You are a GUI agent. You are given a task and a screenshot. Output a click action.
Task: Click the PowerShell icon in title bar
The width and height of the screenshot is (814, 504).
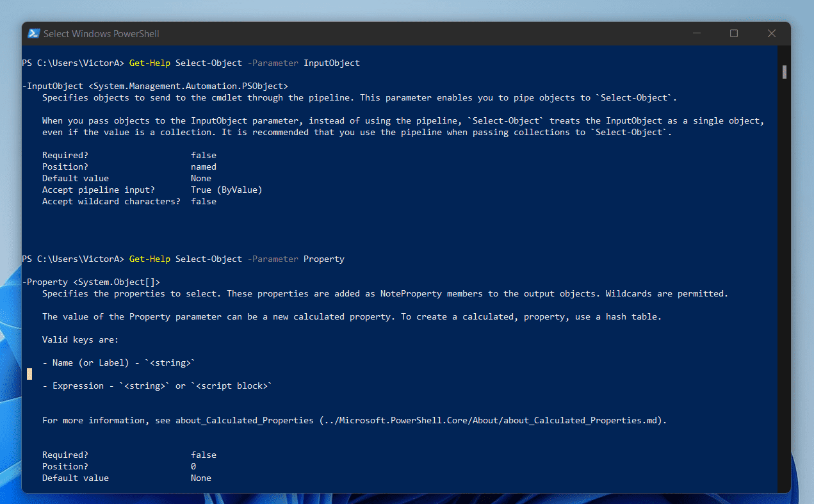click(33, 33)
